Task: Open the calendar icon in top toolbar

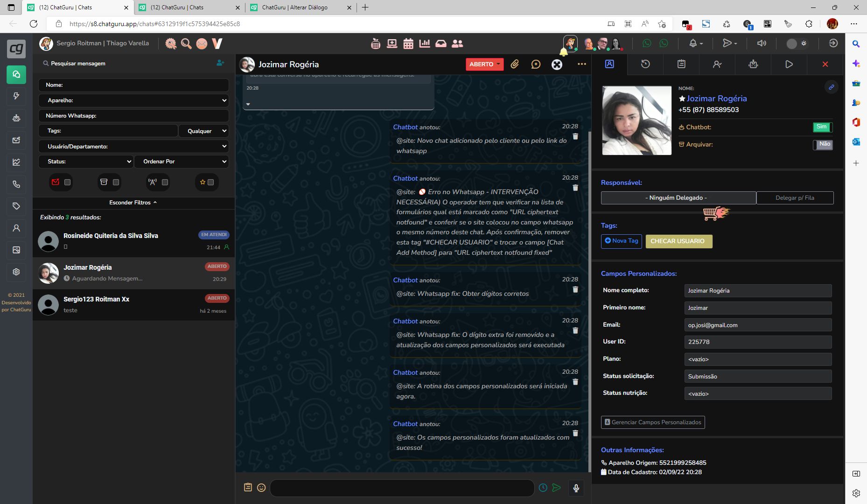Action: click(408, 43)
